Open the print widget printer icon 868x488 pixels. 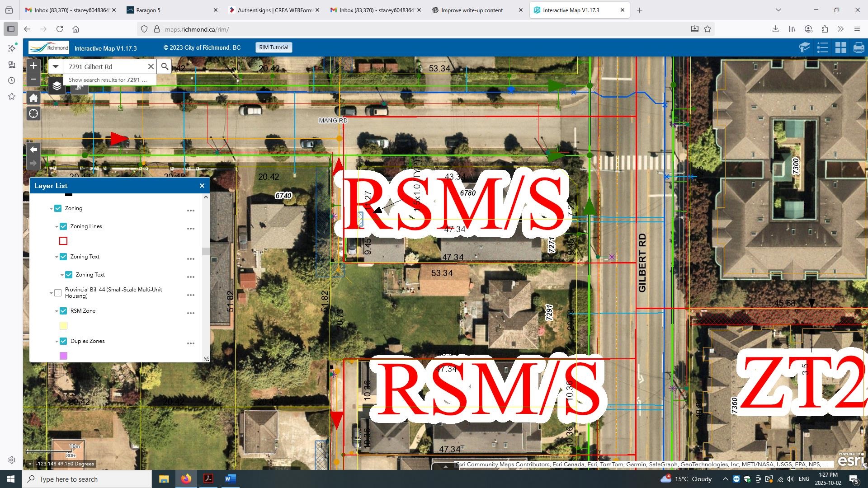click(859, 47)
